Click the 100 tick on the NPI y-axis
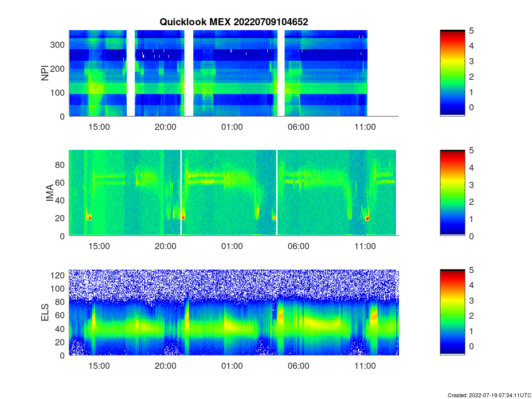 [59, 92]
